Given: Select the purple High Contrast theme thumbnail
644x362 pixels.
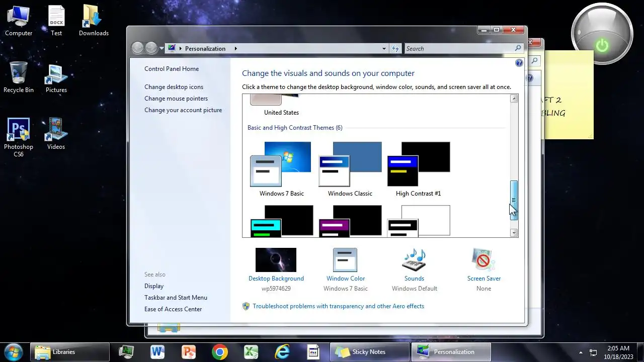Looking at the screenshot, I should [350, 220].
